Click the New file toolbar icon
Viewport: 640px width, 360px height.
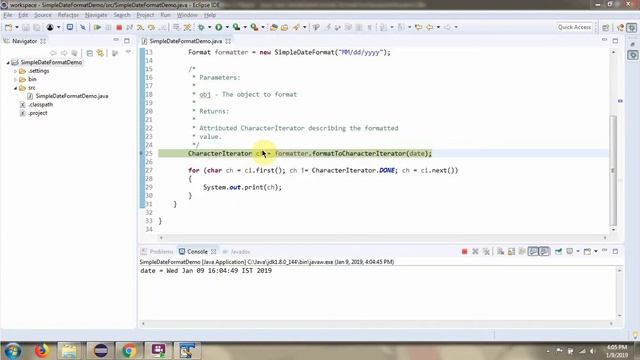pos(8,27)
